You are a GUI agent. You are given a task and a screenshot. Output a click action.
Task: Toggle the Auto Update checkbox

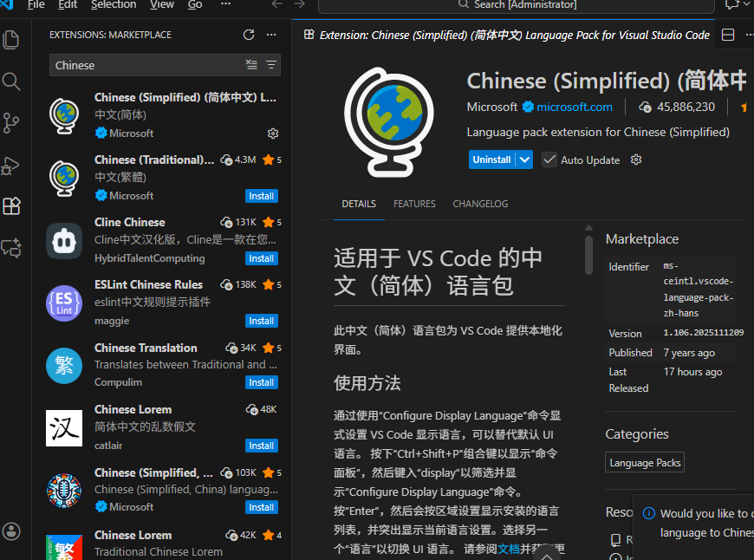[x=549, y=160]
